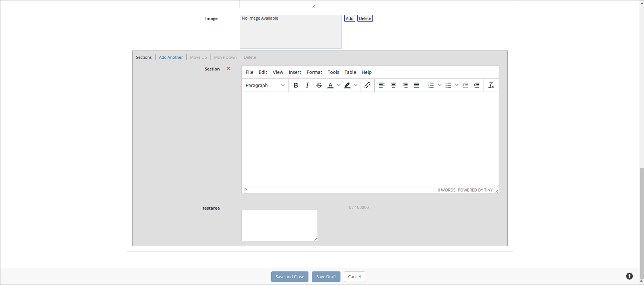
Task: Justify text alignment
Action: click(x=417, y=85)
